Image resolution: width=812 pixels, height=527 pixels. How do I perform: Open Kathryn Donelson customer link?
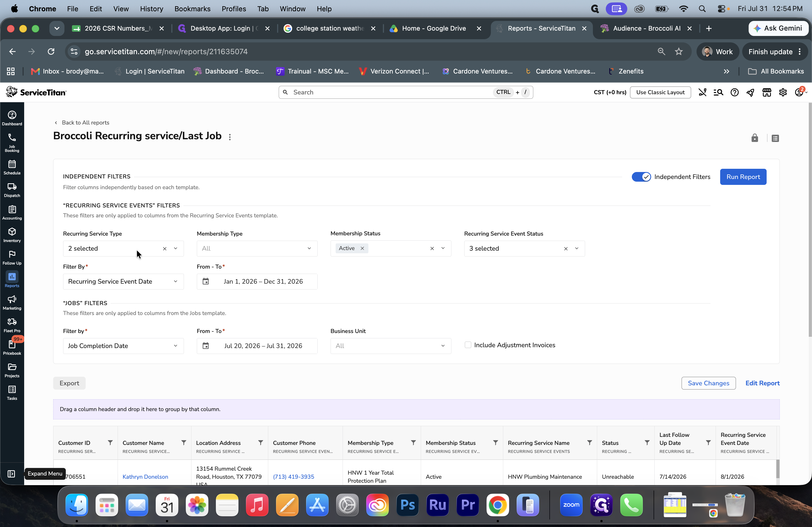[x=145, y=477]
